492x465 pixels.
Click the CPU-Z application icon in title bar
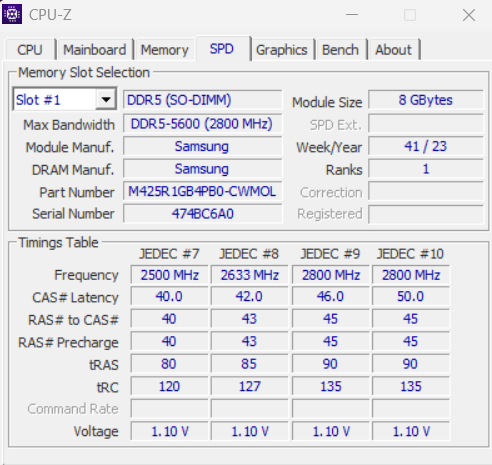coord(12,14)
